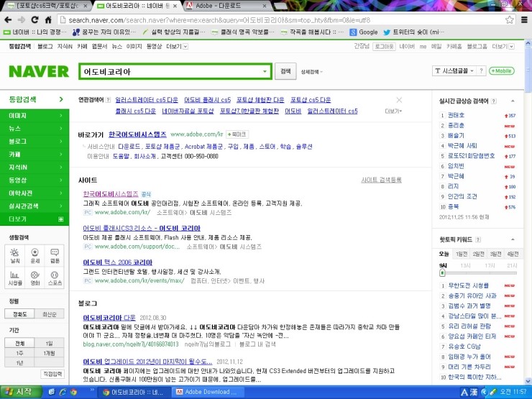Switch to 포토샵cs6크랙 browser tab
Screen dimensions: 532x399
(47, 6)
